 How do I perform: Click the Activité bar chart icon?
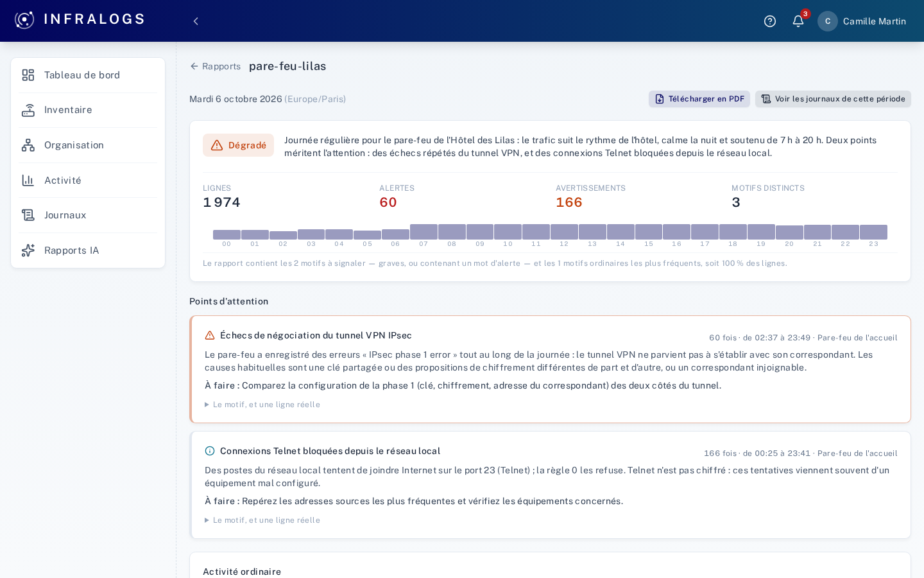pyautogui.click(x=28, y=180)
